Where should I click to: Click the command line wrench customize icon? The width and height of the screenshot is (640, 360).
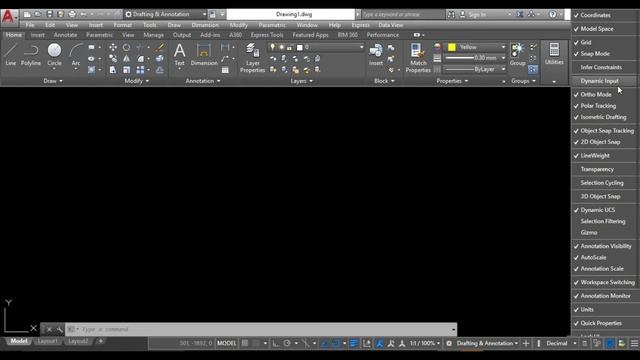pyautogui.click(x=59, y=329)
